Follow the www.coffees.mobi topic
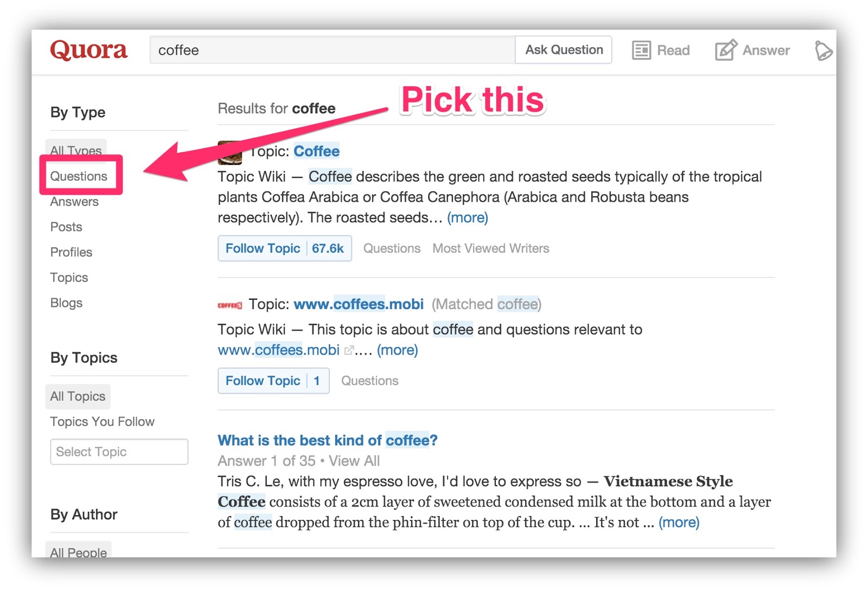The image size is (868, 591). coord(273,381)
